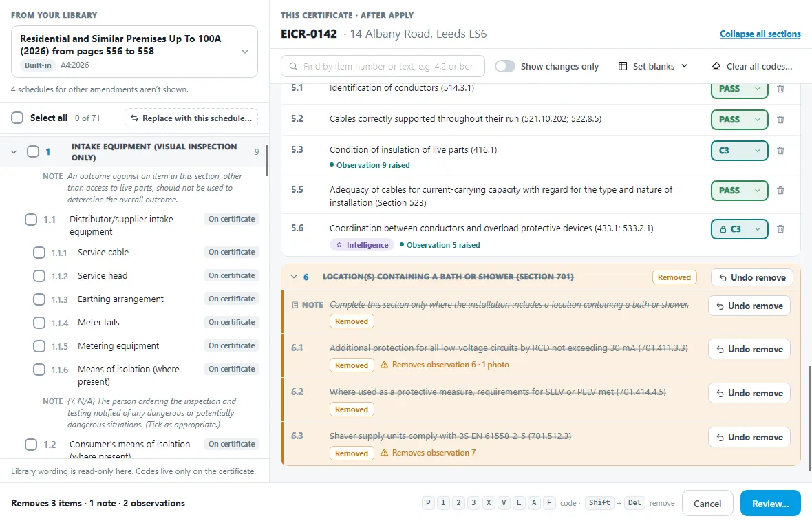Collapse section 6 bath or shower chevron
The height and width of the screenshot is (523, 812).
pos(294,277)
